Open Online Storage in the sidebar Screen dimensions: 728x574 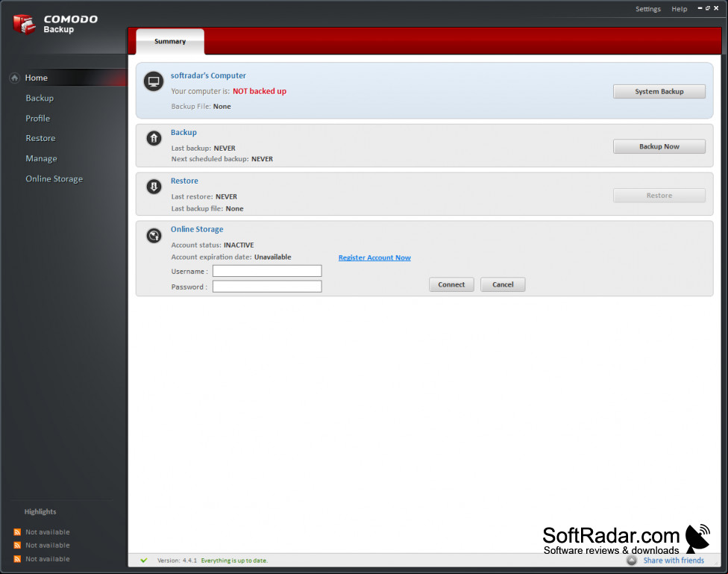pyautogui.click(x=54, y=179)
